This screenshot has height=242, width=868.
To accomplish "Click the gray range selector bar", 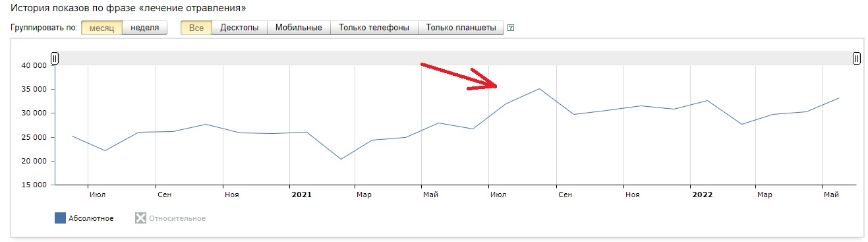I will (x=455, y=59).
